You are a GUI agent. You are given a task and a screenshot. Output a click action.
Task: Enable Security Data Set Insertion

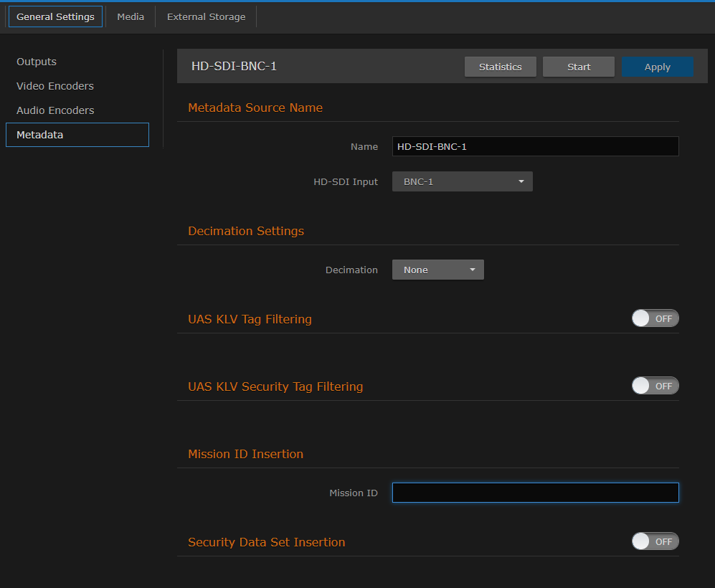pos(655,541)
